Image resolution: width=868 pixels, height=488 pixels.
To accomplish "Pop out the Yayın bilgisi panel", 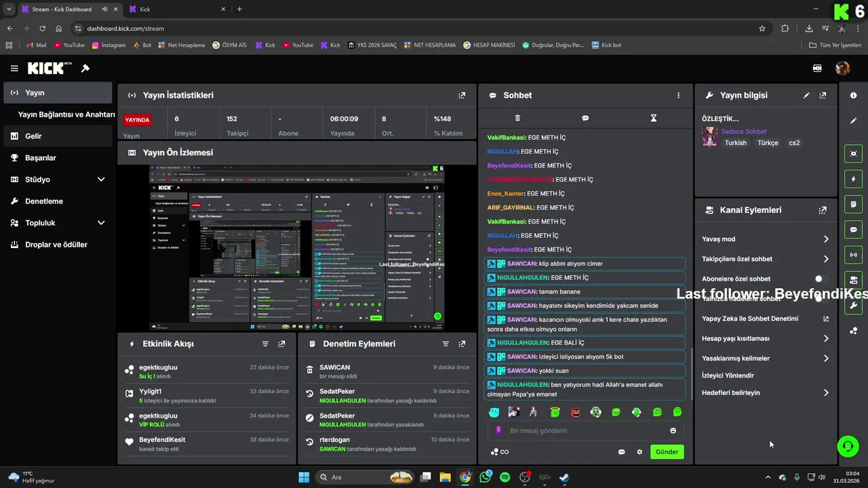I will (x=823, y=96).
